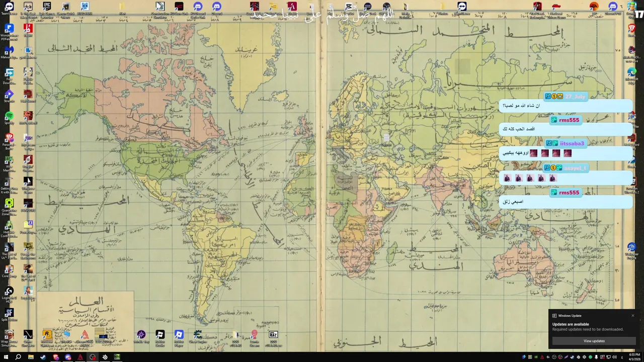Open the Getting Over It desktop shortcut
644x362 pixels.
click(9, 185)
